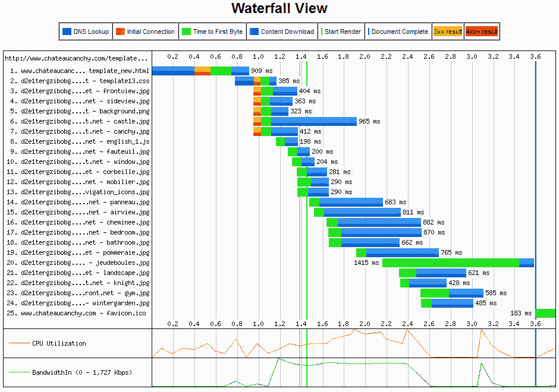The height and width of the screenshot is (392, 559).
Task: Click the Document Complete legend entry
Action: click(x=398, y=31)
